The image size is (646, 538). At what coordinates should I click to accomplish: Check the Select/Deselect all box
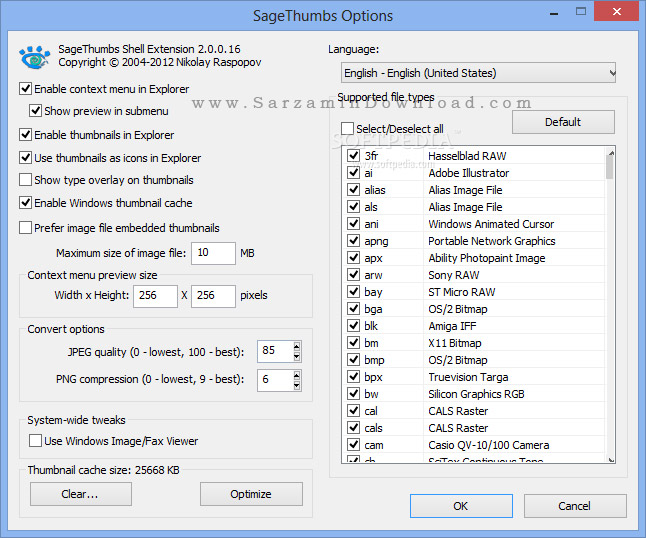[347, 128]
